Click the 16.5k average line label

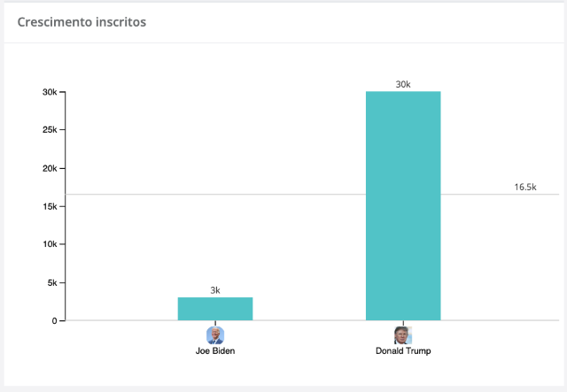(525, 187)
